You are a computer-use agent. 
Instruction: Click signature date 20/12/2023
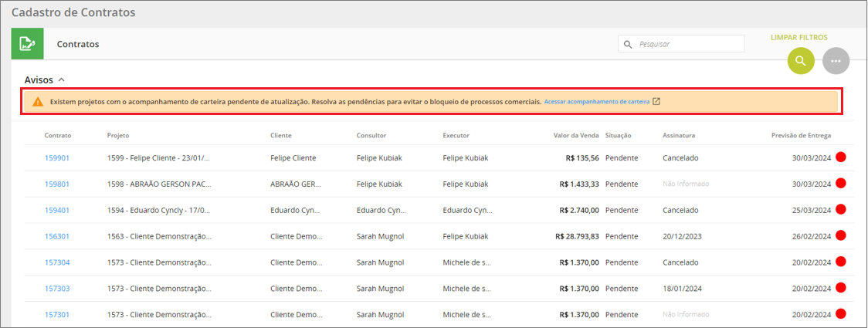pos(682,236)
